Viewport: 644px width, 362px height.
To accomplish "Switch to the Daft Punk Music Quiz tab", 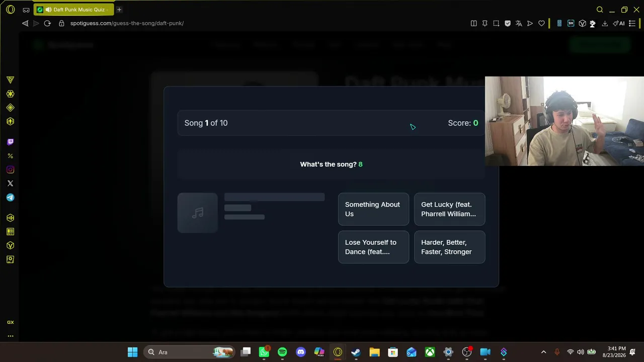I will point(74,10).
